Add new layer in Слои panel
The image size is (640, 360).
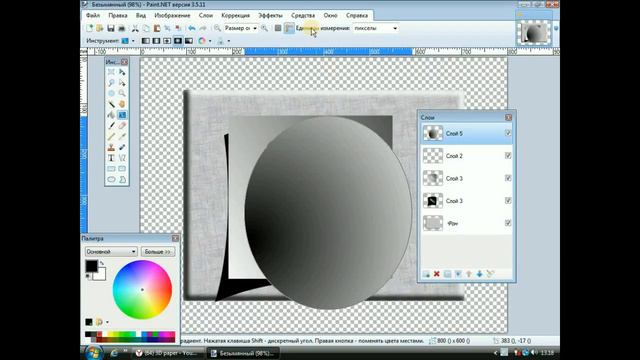pyautogui.click(x=426, y=274)
